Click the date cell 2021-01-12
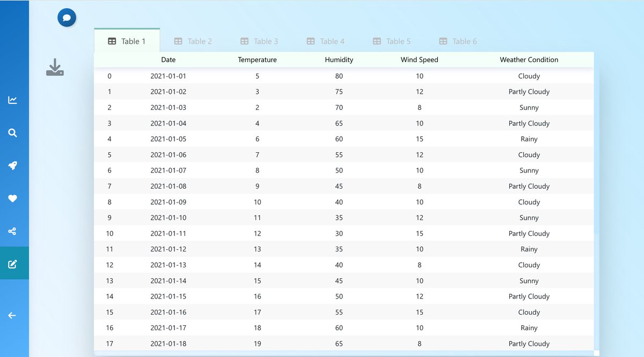Viewport: 644px width, 357px height. [169, 249]
